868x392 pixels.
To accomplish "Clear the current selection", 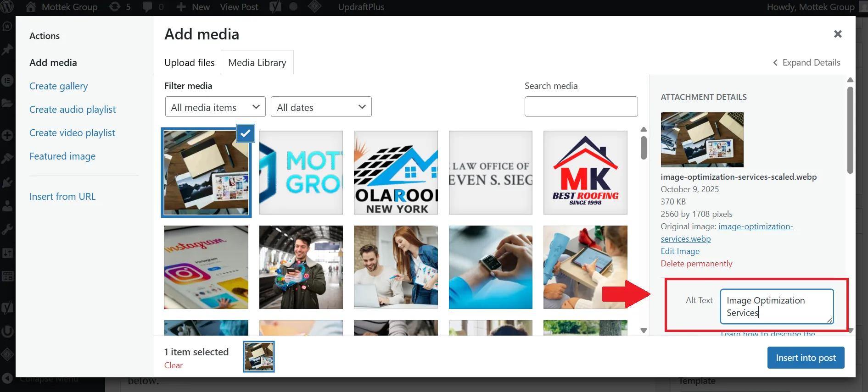I will point(174,365).
